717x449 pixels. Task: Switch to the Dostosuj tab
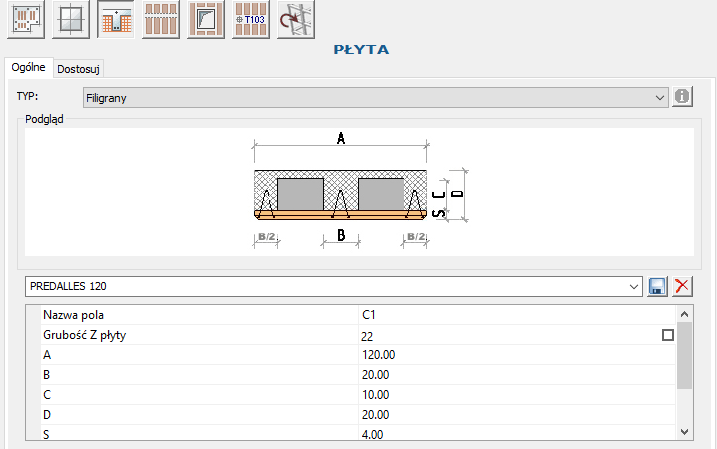pyautogui.click(x=79, y=69)
